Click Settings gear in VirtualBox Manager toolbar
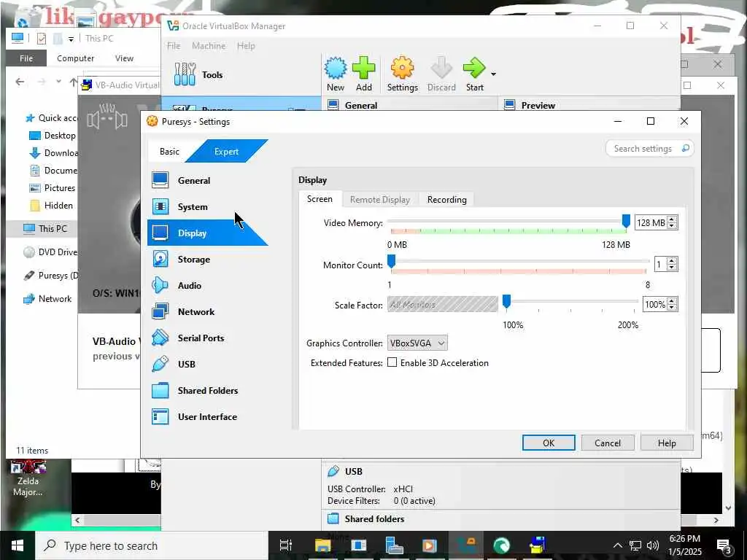 pyautogui.click(x=402, y=74)
